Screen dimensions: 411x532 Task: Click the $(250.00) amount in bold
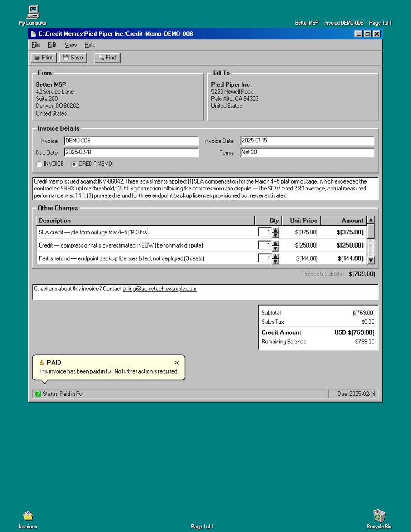350,245
